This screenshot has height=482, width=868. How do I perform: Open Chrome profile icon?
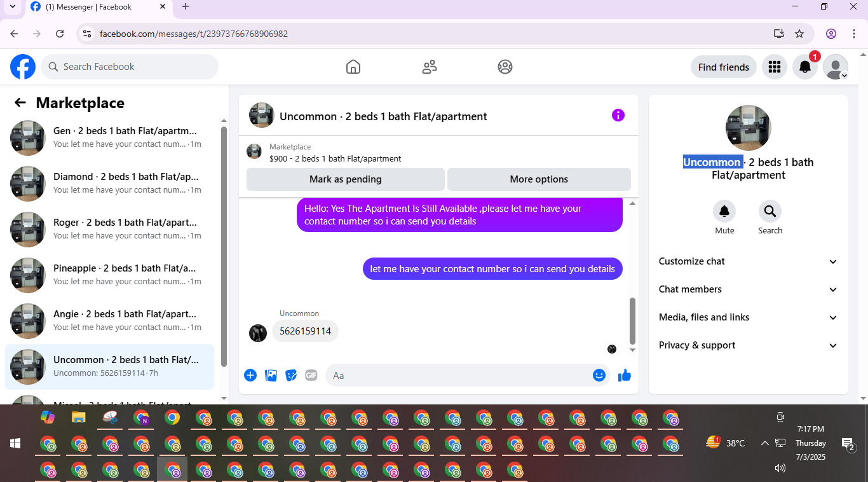click(831, 34)
